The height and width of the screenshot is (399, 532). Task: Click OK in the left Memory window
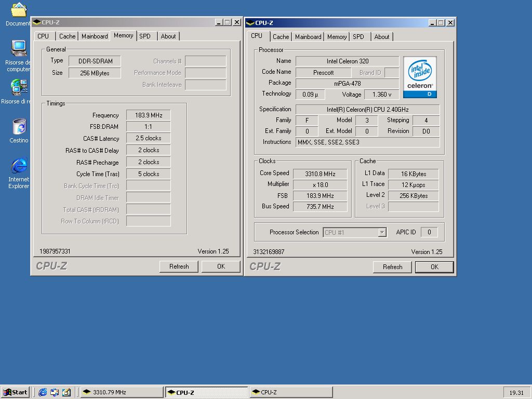[221, 267]
